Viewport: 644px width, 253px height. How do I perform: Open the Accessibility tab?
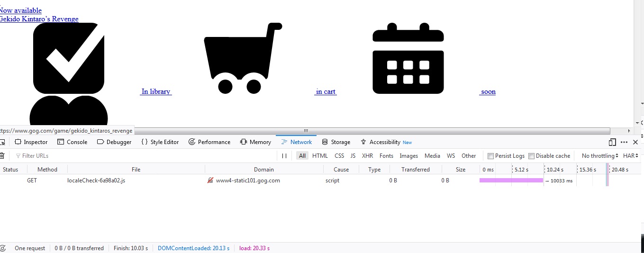[386, 142]
